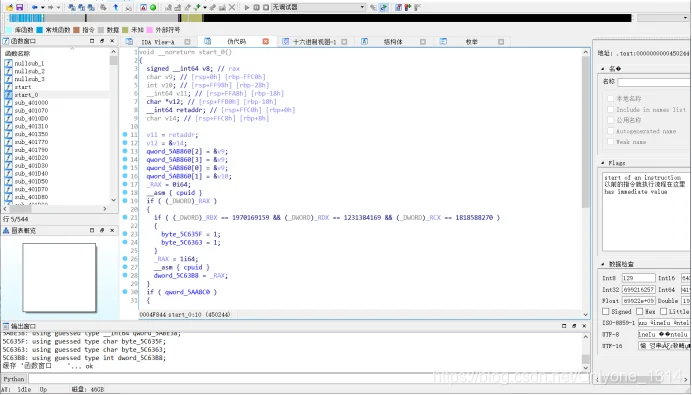692x395 pixels.
Task: Click the 外部符号 pink legend swatch
Action: click(x=150, y=30)
